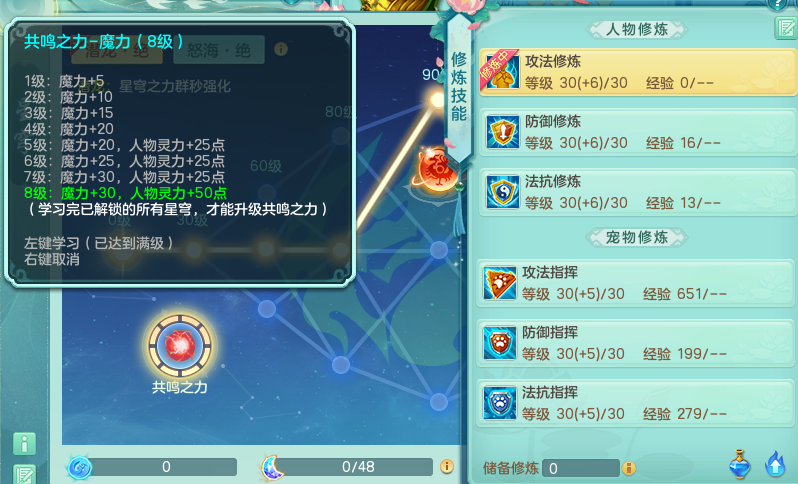Click the green info button on left sidebar
The image size is (798, 484).
tap(24, 444)
